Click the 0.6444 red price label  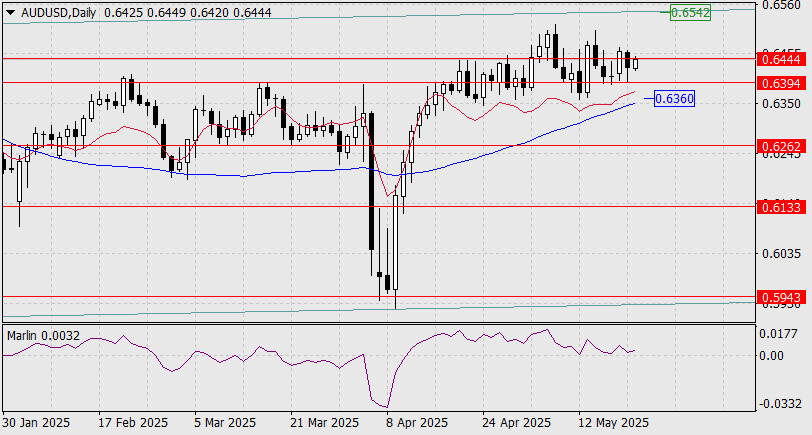(x=781, y=60)
